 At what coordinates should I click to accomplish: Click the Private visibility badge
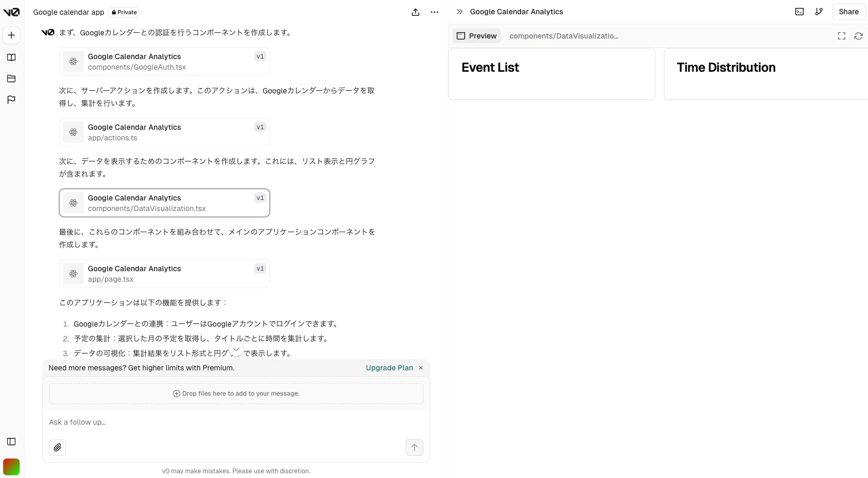(x=124, y=12)
